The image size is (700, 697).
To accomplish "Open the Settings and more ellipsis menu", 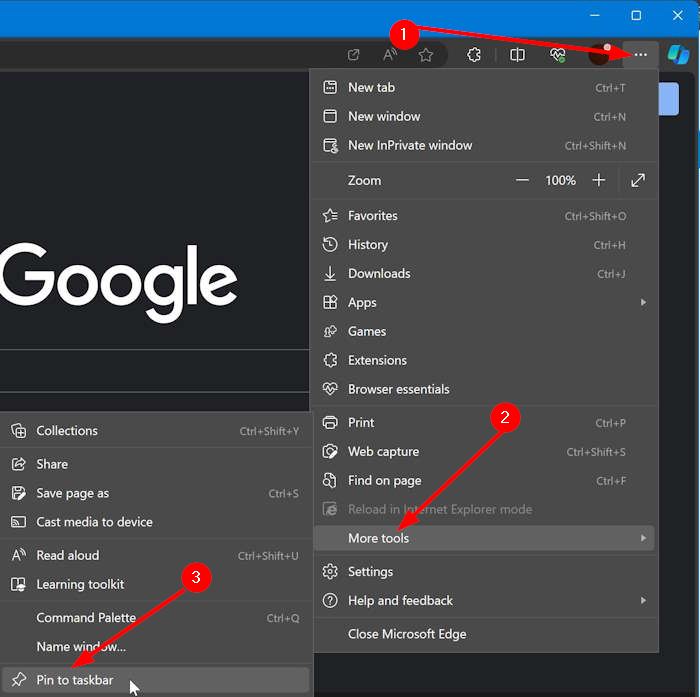I will click(640, 54).
